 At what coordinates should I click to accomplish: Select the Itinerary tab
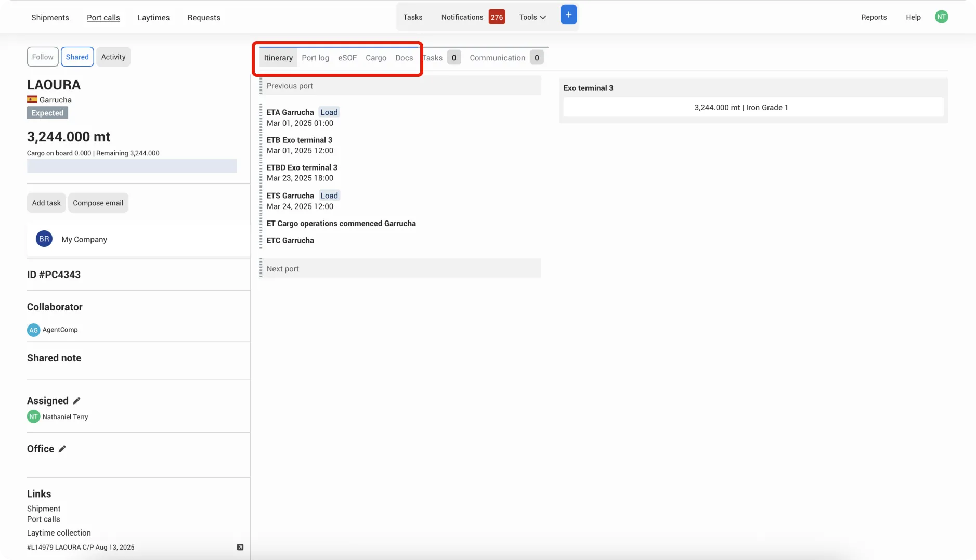click(278, 58)
